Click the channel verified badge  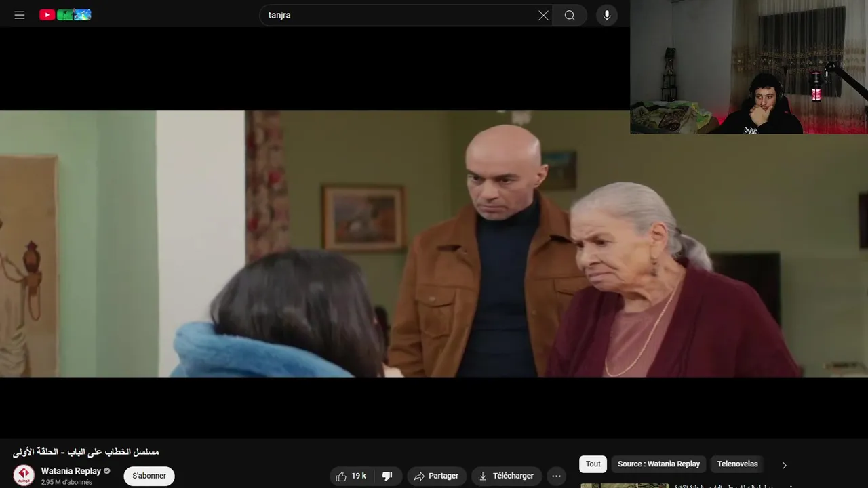[107, 471]
